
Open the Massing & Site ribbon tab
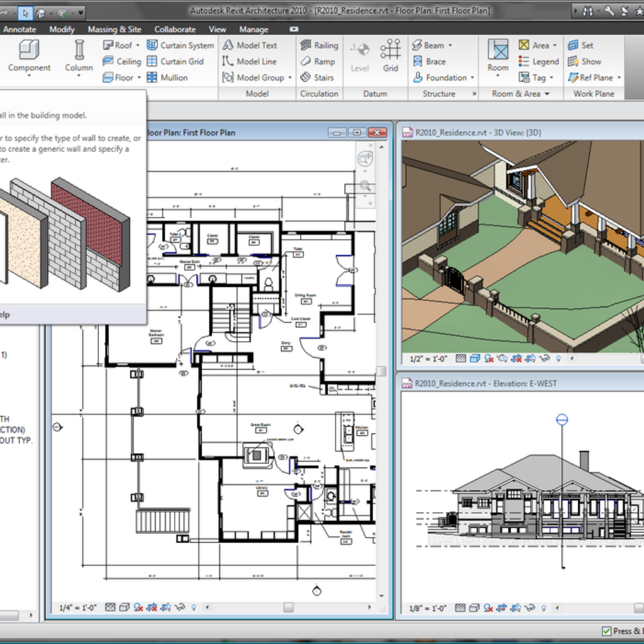coord(114,29)
